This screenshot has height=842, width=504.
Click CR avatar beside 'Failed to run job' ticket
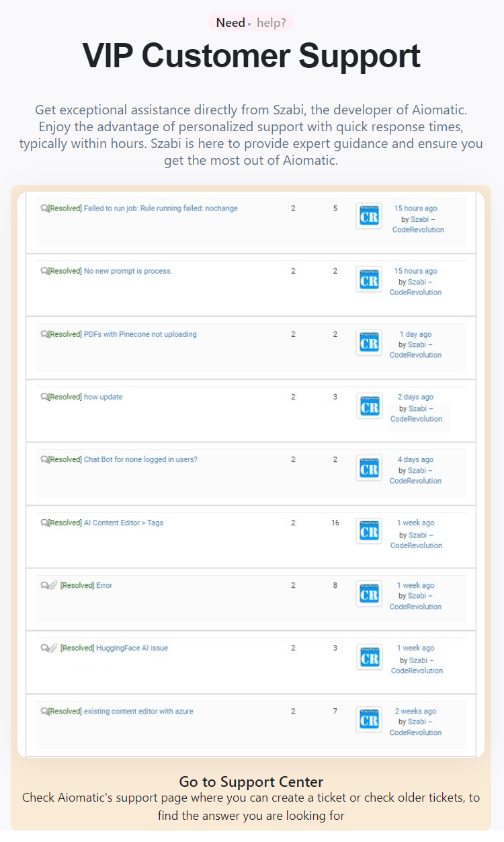pos(369,216)
